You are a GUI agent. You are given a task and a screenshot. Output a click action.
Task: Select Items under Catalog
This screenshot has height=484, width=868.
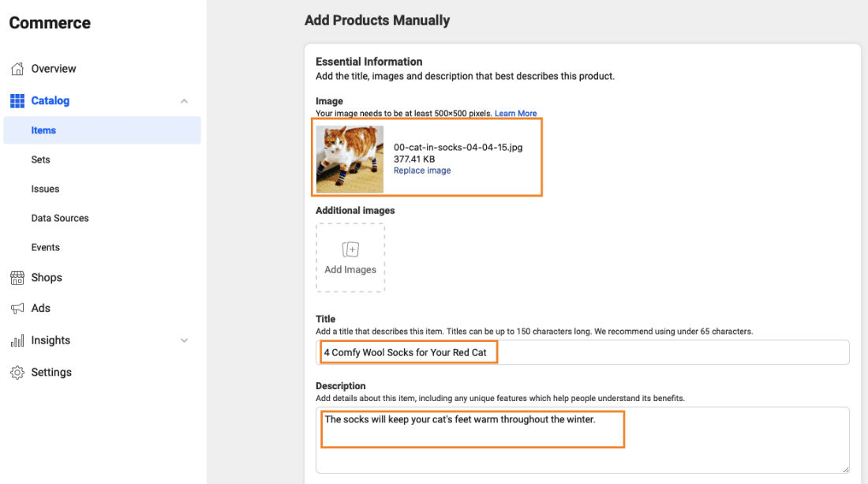[x=43, y=129]
